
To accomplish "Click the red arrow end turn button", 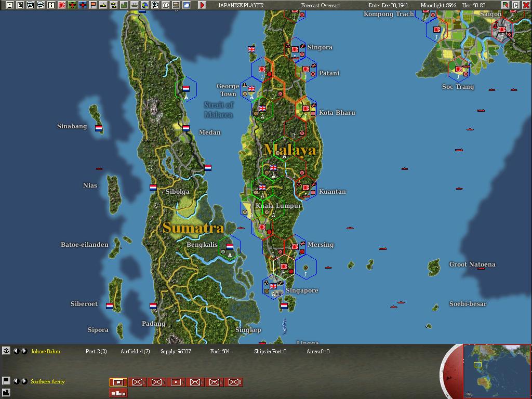I will (202, 5).
